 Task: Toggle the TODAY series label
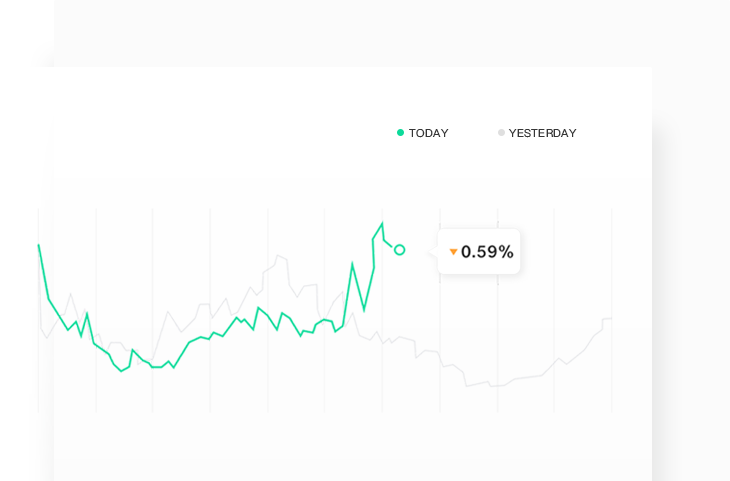click(428, 133)
